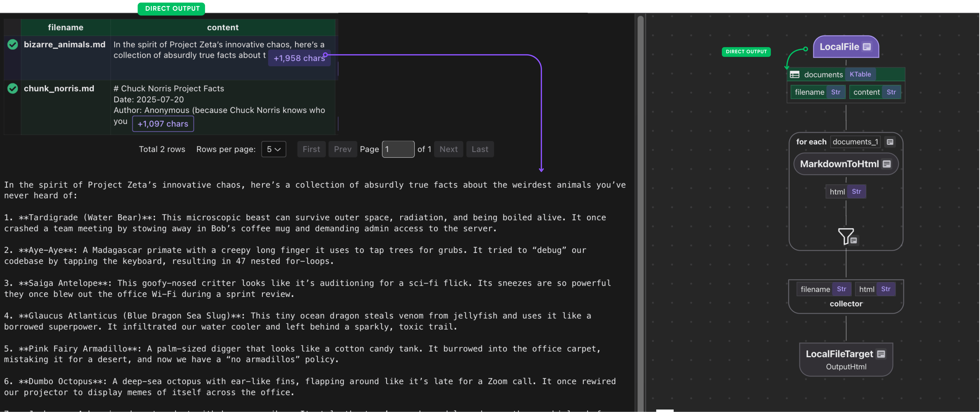980x412 pixels.
Task: Open the rows per page dropdown
Action: coord(274,149)
